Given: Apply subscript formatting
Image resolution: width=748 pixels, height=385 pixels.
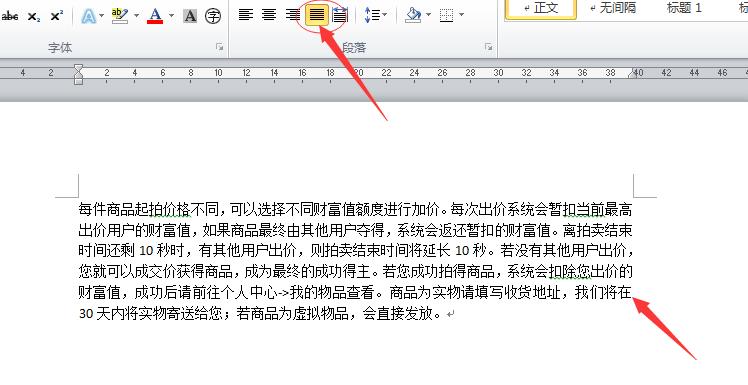Looking at the screenshot, I should click(34, 16).
